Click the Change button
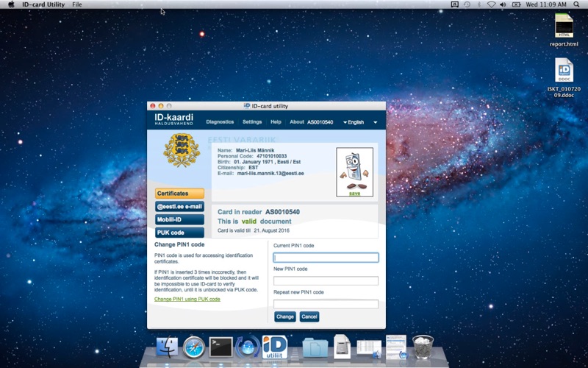 (285, 316)
